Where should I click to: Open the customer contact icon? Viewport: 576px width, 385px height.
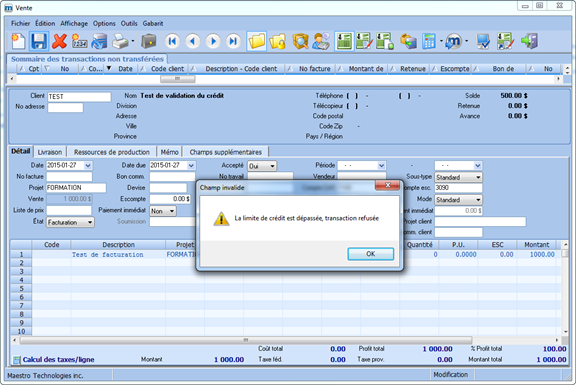(x=321, y=41)
